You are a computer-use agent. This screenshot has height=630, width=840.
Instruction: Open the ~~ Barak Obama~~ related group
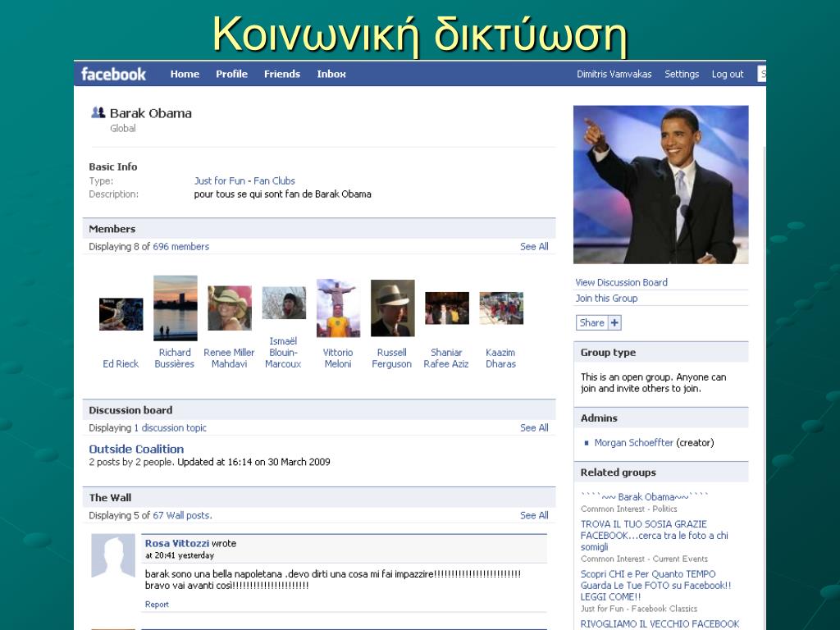pos(645,496)
